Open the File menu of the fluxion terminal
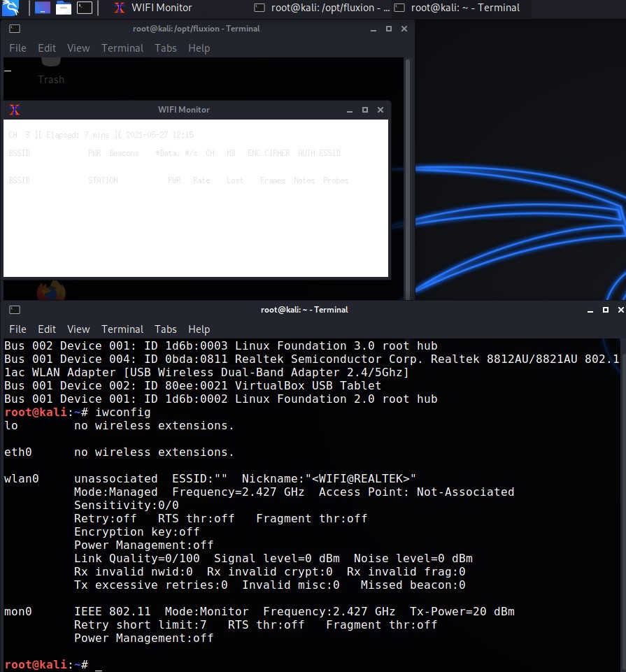The height and width of the screenshot is (672, 626). point(17,48)
